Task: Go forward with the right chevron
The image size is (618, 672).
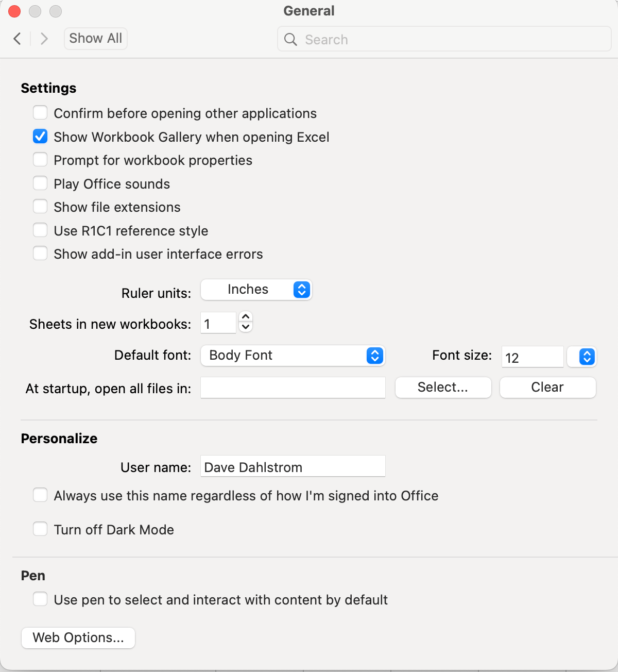Action: click(x=44, y=39)
